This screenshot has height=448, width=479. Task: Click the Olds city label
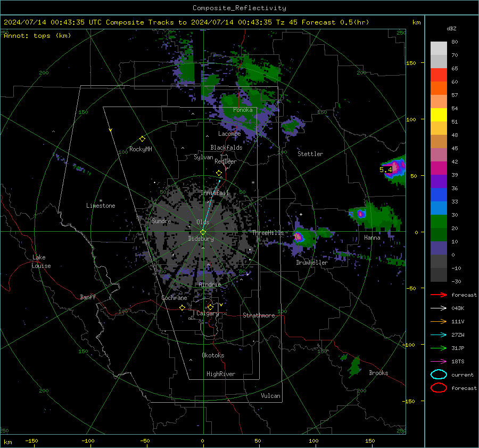point(203,222)
